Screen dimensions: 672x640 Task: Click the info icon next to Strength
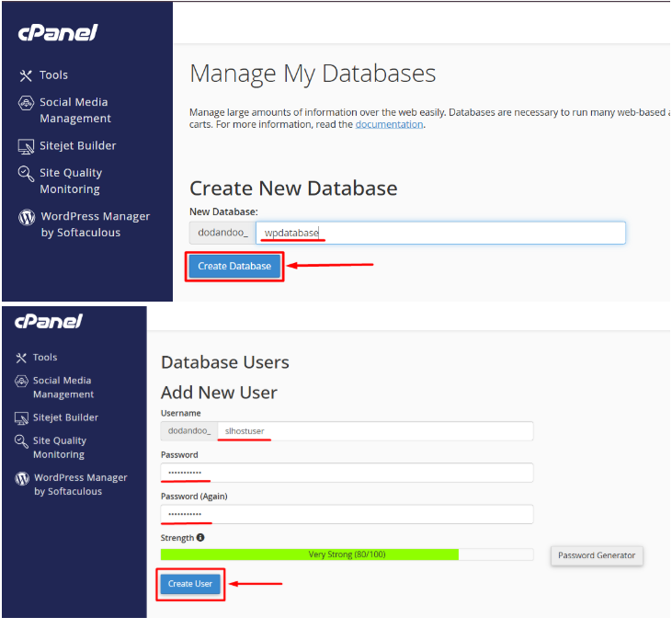coord(200,538)
